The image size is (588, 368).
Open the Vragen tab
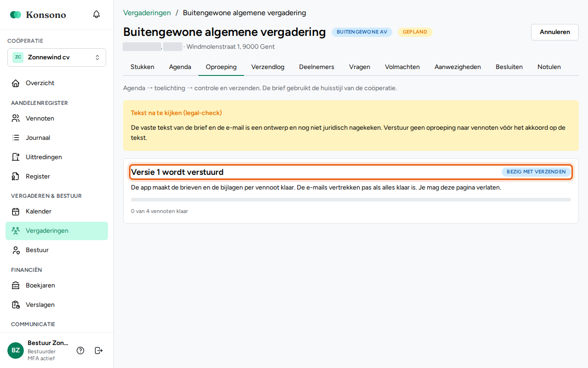point(360,67)
